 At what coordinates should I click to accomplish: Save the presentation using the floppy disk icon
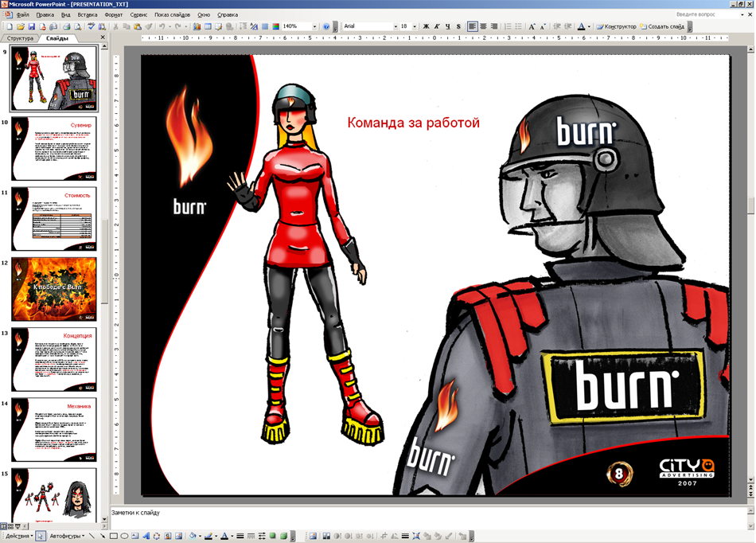click(x=31, y=26)
